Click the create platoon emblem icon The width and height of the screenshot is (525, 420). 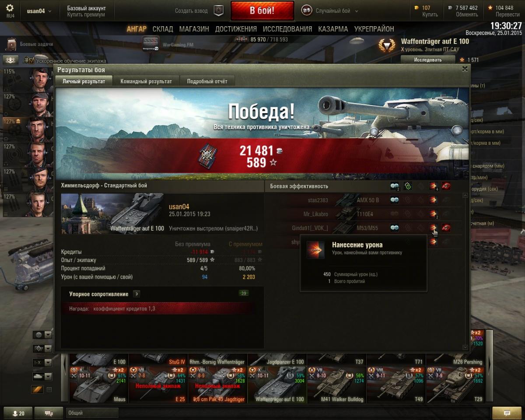tap(219, 11)
